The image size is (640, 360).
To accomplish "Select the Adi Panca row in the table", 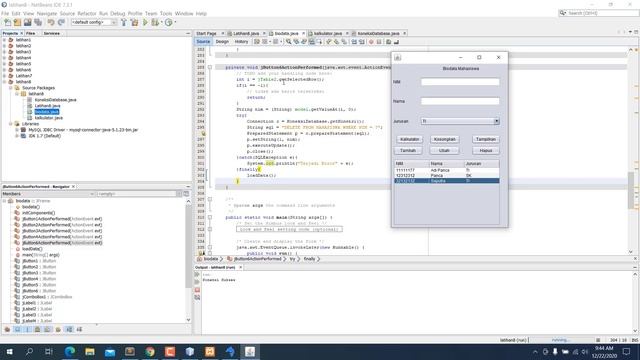I will coord(447,170).
